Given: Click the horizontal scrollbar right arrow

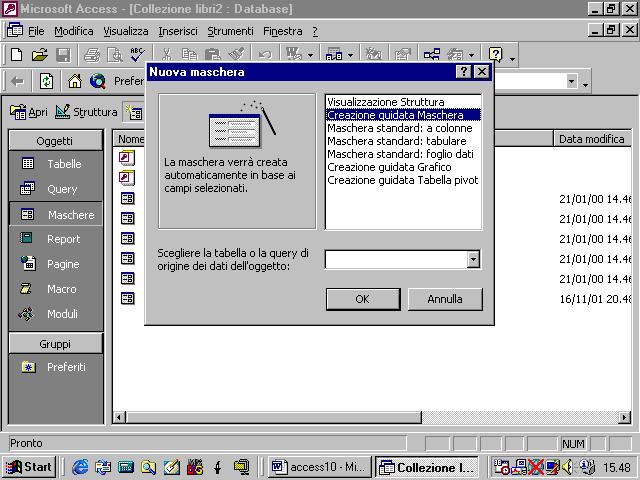Looking at the screenshot, I should (x=624, y=417).
